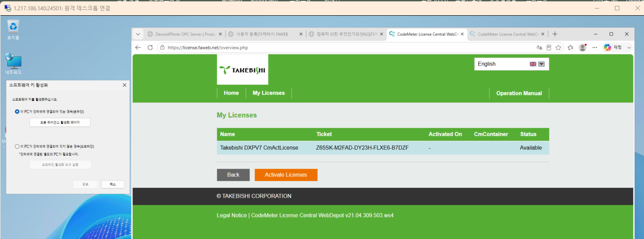Click the browser back arrow icon
Screen dimensions: 644x239
pos(138,47)
